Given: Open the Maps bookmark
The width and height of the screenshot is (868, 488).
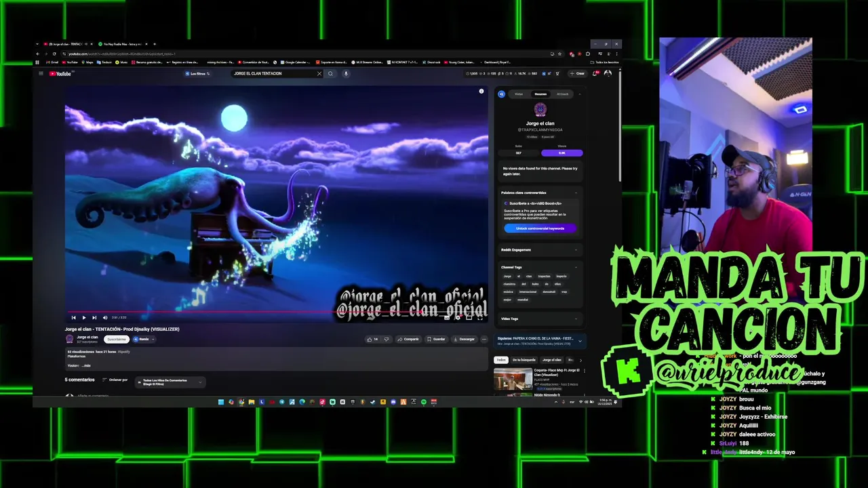Looking at the screenshot, I should (x=87, y=62).
